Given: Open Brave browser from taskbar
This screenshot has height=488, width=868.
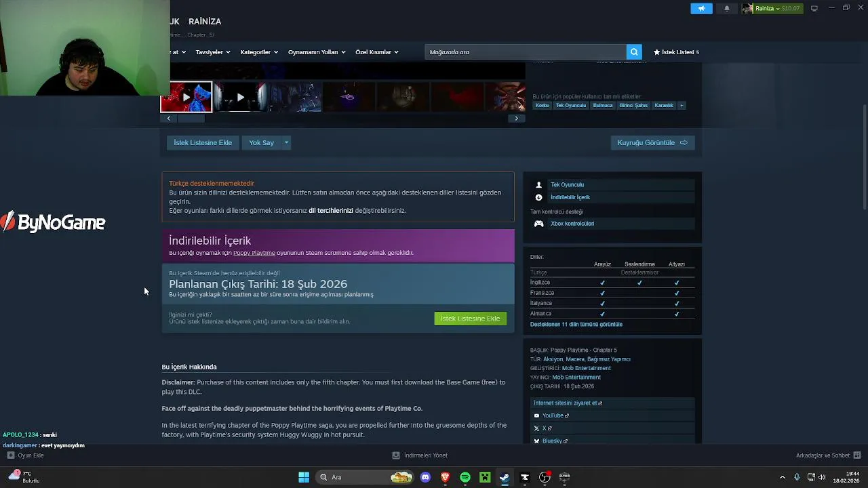Looking at the screenshot, I should point(446,477).
